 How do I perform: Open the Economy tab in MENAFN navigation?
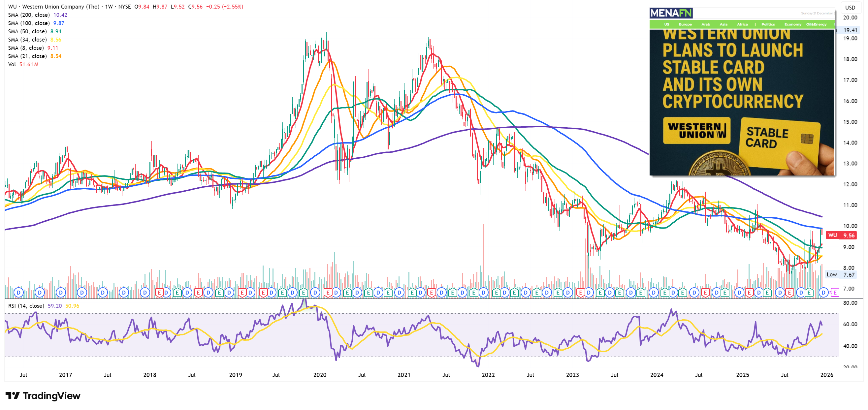(x=792, y=24)
